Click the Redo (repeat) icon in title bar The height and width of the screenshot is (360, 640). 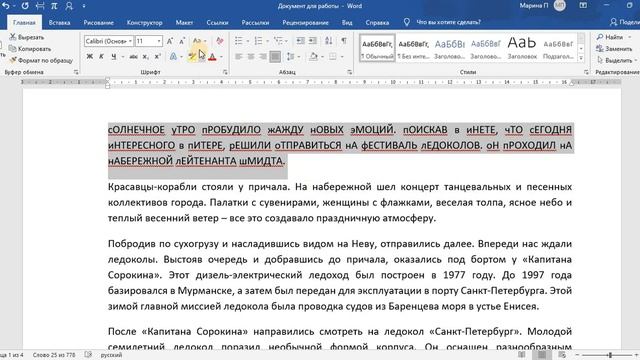pos(25,6)
